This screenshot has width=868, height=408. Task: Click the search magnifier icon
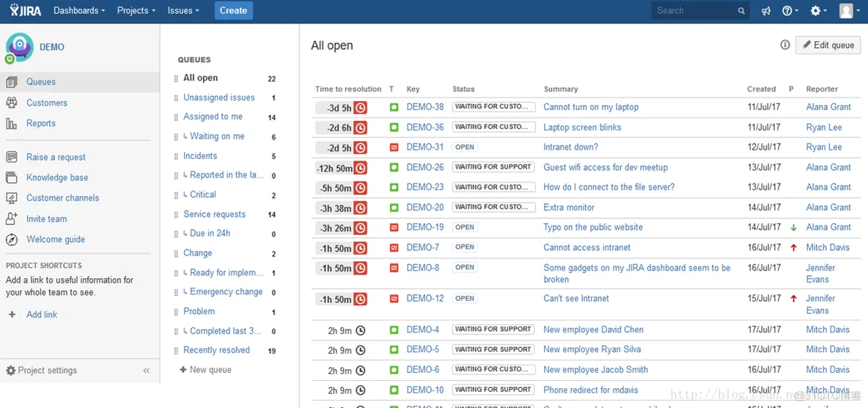741,11
